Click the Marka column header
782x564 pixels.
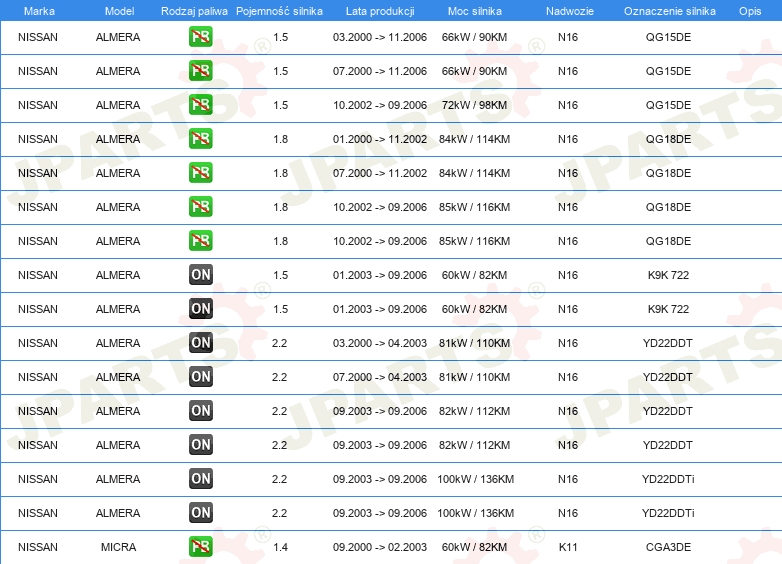(x=39, y=11)
